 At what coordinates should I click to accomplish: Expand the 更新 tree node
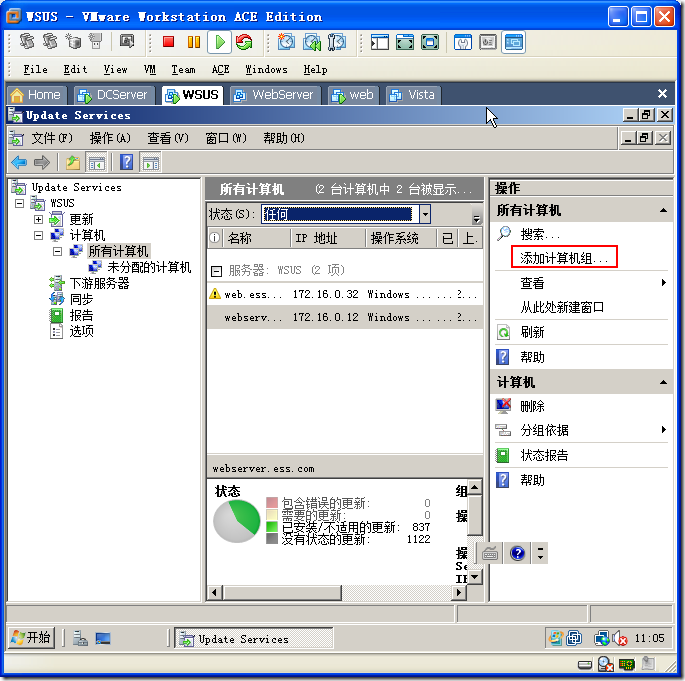[38, 219]
